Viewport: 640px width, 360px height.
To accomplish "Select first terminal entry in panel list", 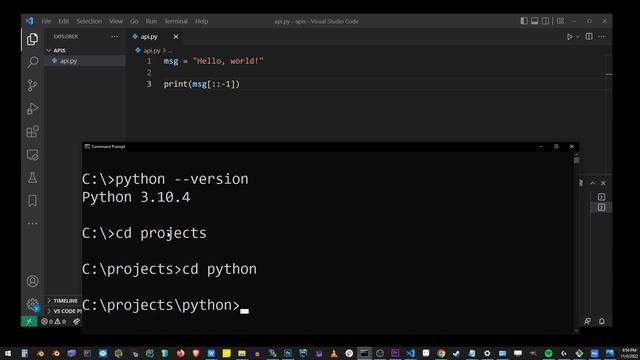I will coord(601,197).
